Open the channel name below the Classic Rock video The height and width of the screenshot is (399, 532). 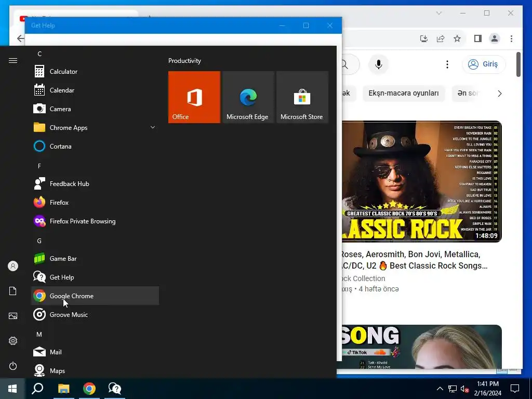(x=363, y=278)
